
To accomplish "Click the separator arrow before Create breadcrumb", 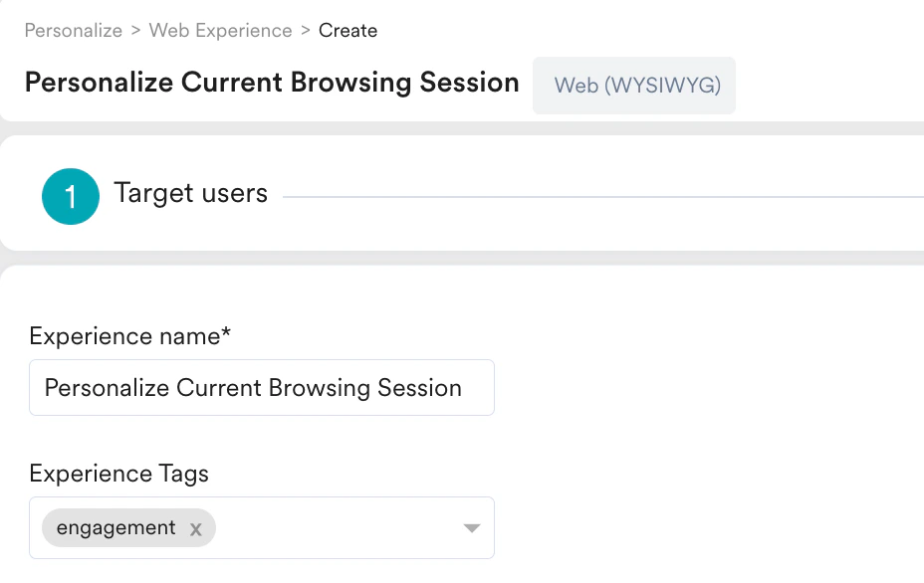I will [306, 31].
